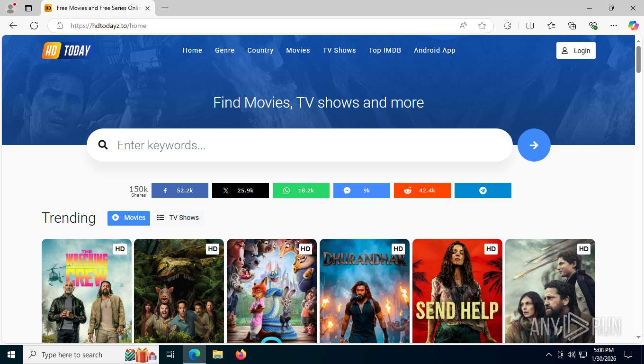Open Split screen view

[x=530, y=26]
